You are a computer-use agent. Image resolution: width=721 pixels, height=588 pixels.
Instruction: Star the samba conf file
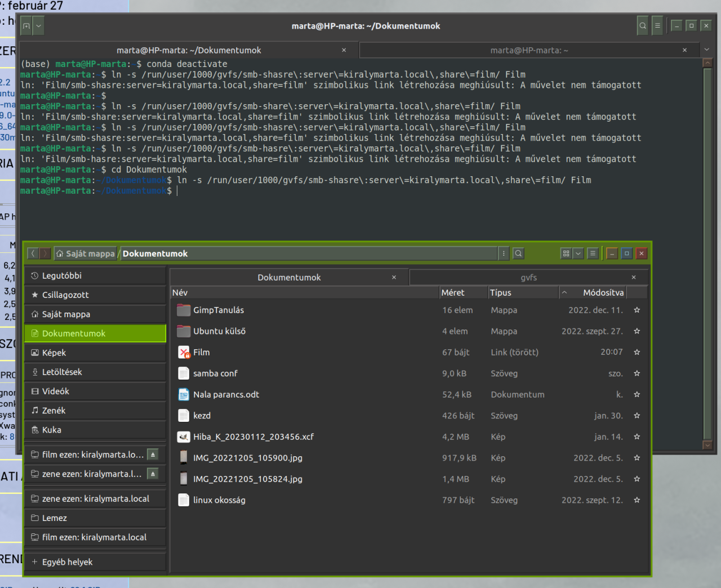coord(637,373)
